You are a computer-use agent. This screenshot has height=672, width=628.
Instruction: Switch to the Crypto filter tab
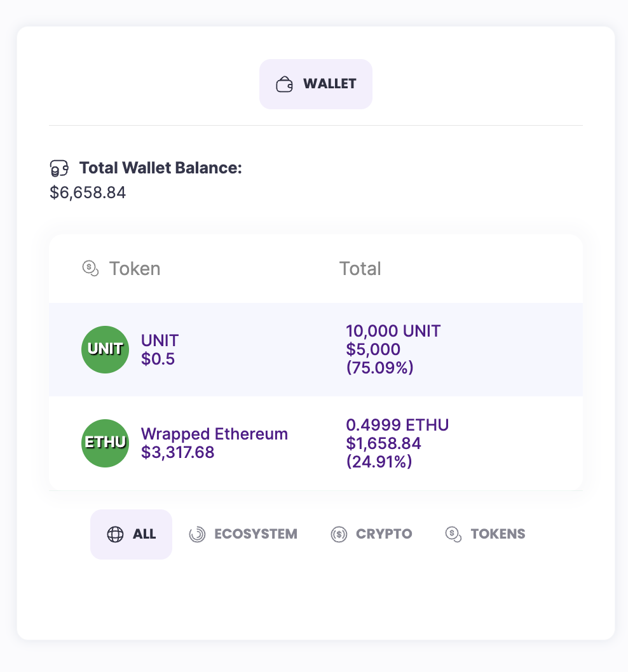tap(372, 535)
